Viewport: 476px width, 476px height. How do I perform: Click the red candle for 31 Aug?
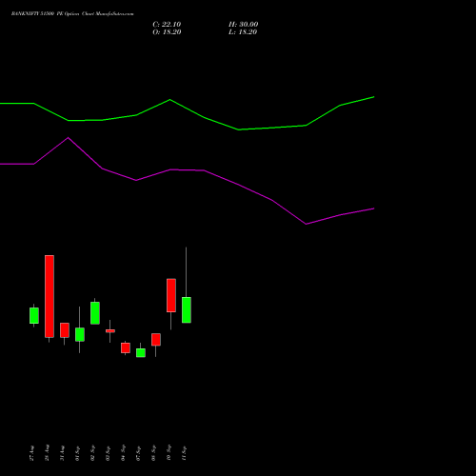tap(65, 330)
